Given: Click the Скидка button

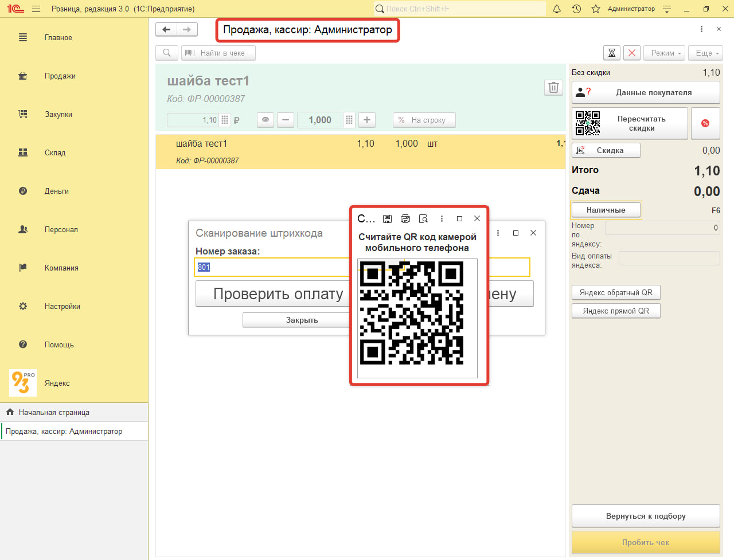Looking at the screenshot, I should (606, 150).
